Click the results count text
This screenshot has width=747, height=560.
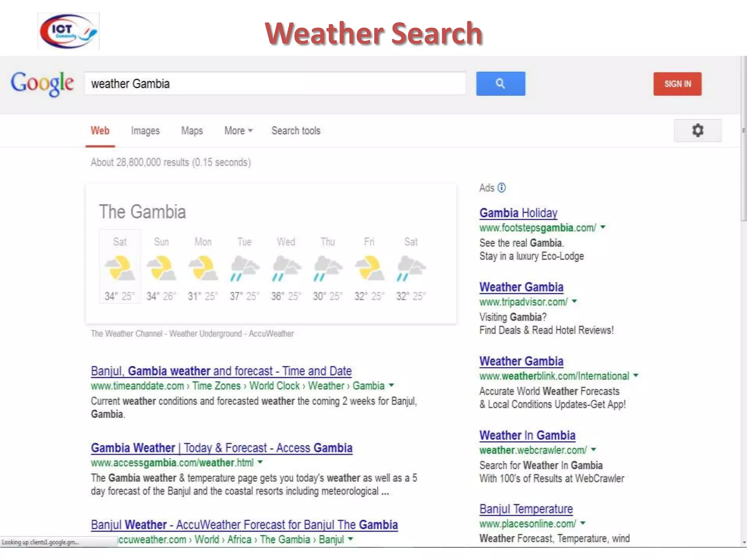(171, 162)
